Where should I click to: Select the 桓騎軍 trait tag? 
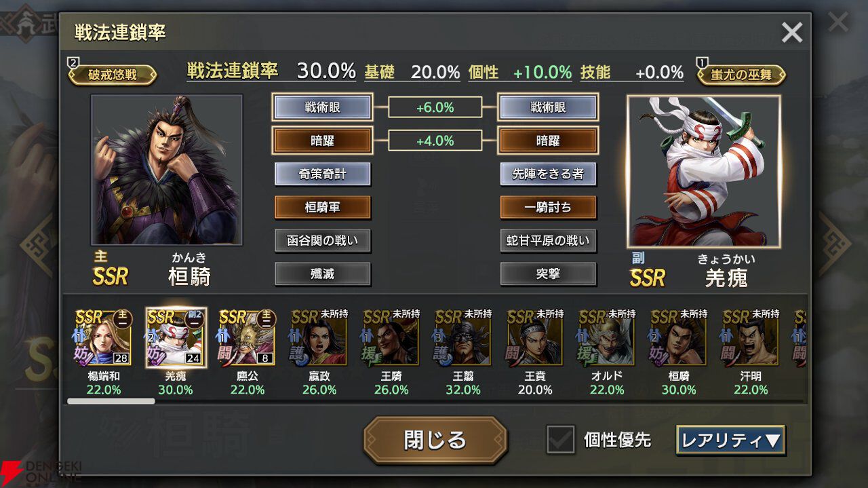[323, 208]
